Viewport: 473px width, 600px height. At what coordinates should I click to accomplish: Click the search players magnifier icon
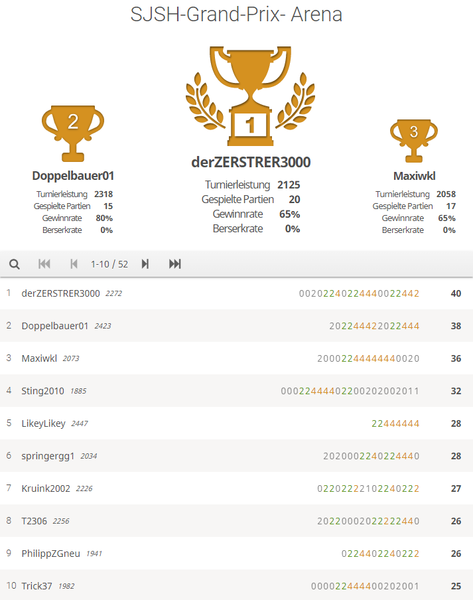15,264
